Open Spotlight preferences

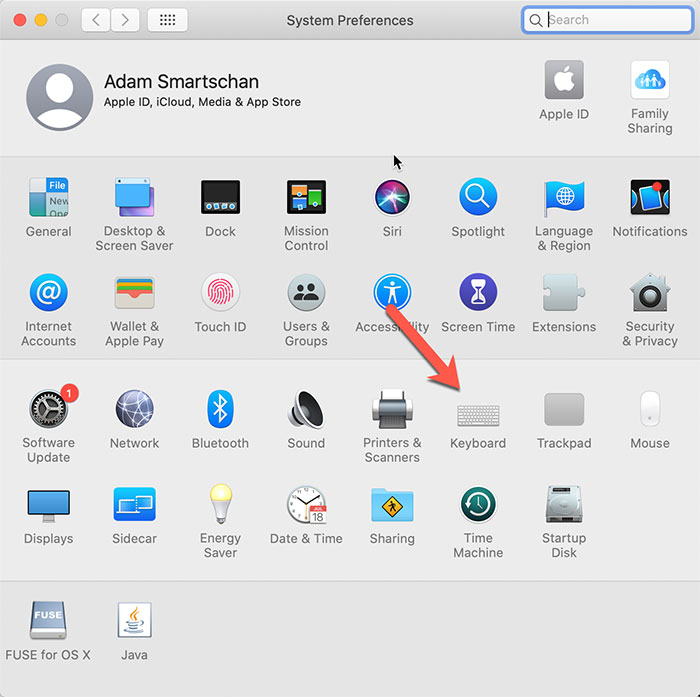click(478, 197)
